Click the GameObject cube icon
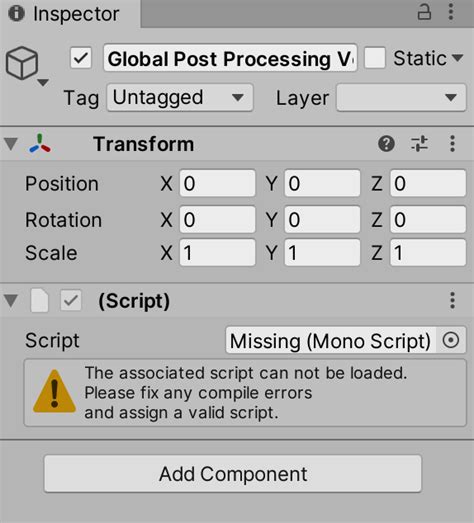Viewport: 474px width, 523px height. coord(22,63)
